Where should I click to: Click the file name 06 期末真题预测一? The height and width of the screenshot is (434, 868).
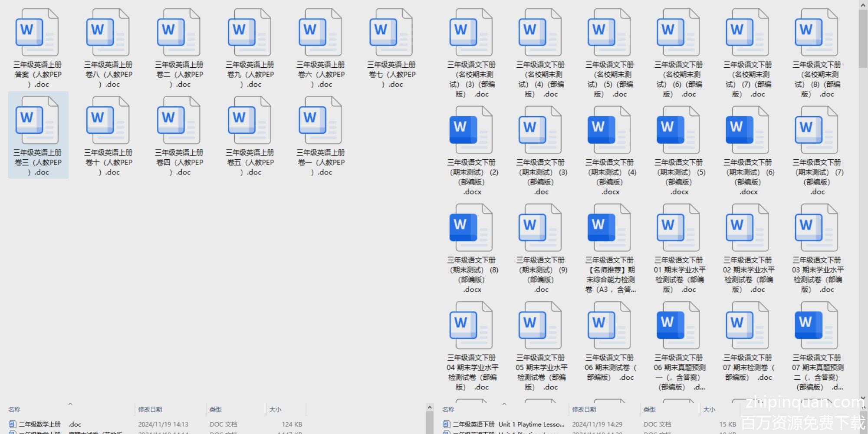[x=679, y=372]
